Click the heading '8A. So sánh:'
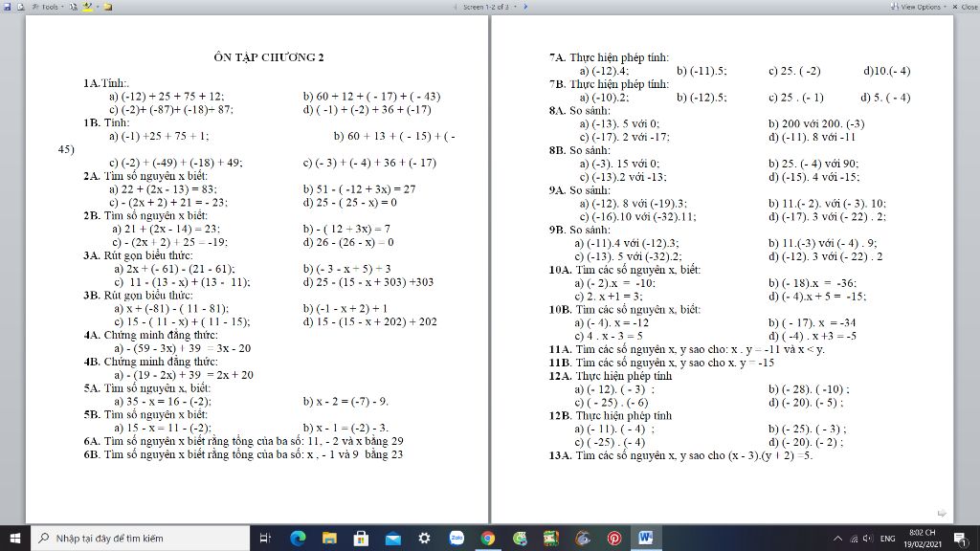980x551 pixels. click(579, 111)
